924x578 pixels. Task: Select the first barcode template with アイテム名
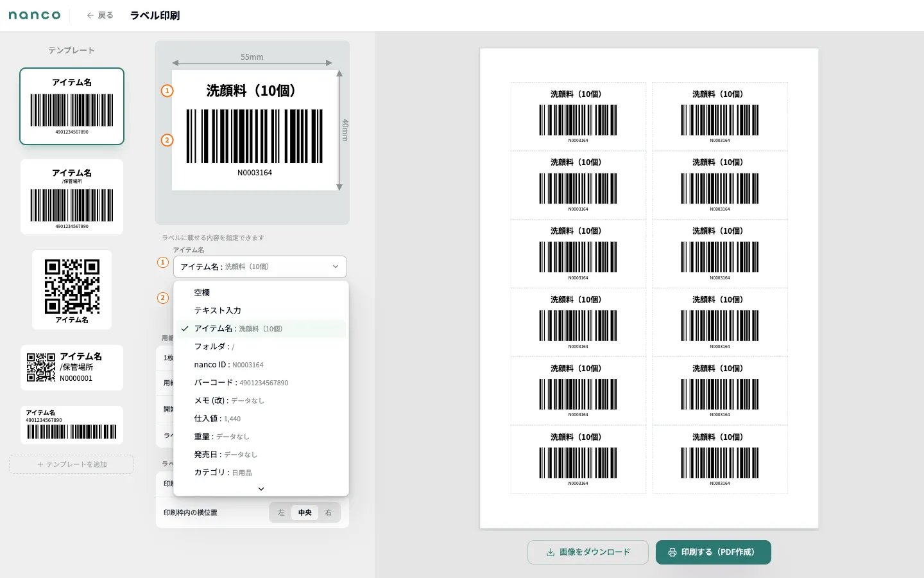(x=72, y=106)
